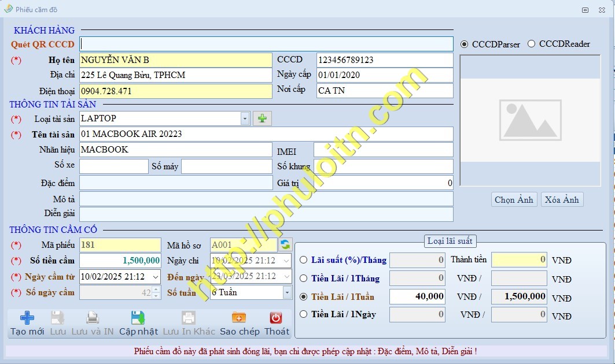Click the Thoát power icon
The height and width of the screenshot is (364, 615).
tap(277, 318)
